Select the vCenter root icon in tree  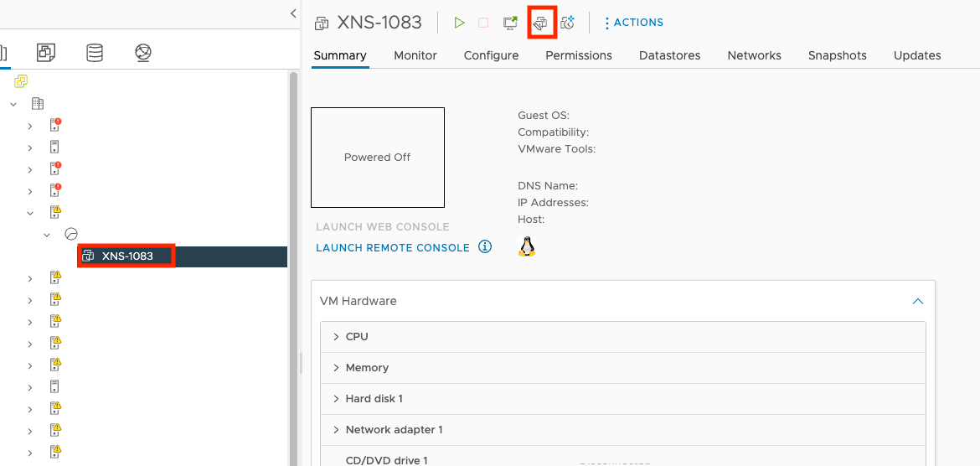click(x=21, y=81)
